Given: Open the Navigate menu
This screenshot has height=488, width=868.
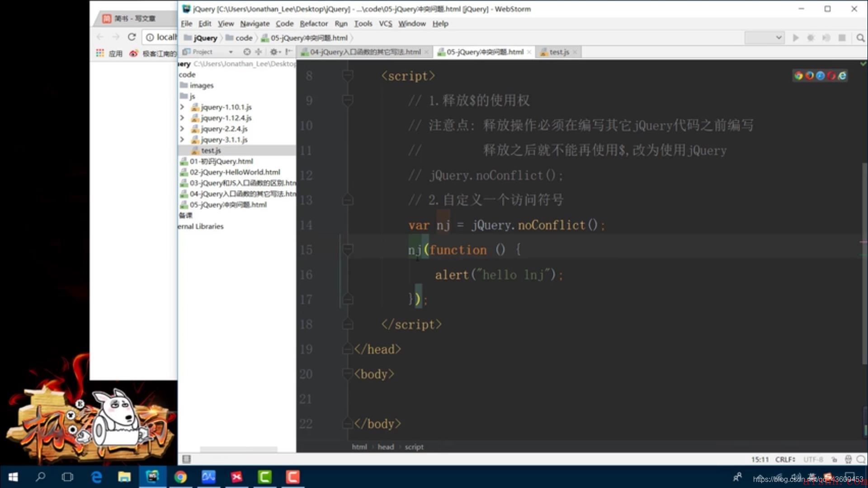Looking at the screenshot, I should click(255, 23).
